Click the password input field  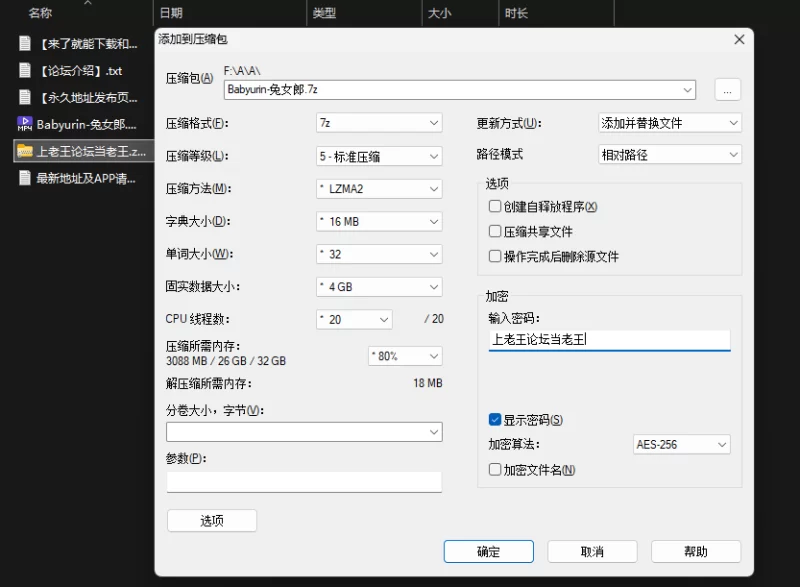point(609,340)
